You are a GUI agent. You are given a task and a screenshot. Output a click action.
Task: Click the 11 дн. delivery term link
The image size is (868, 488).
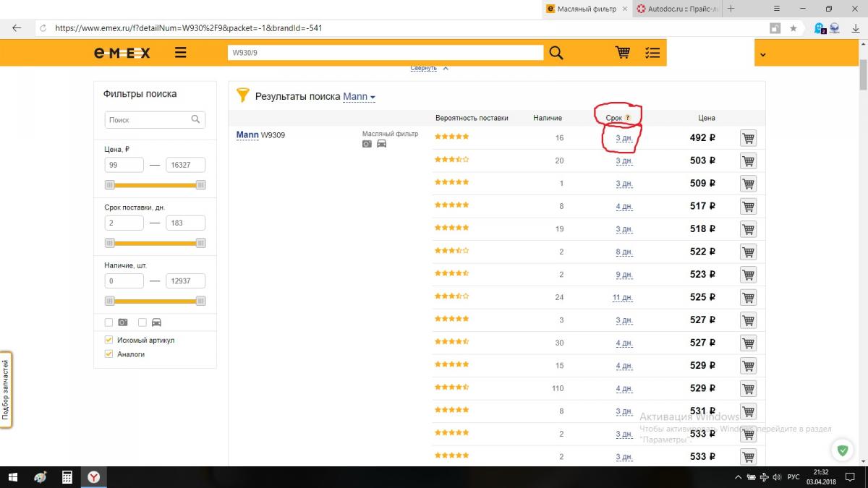click(x=622, y=297)
